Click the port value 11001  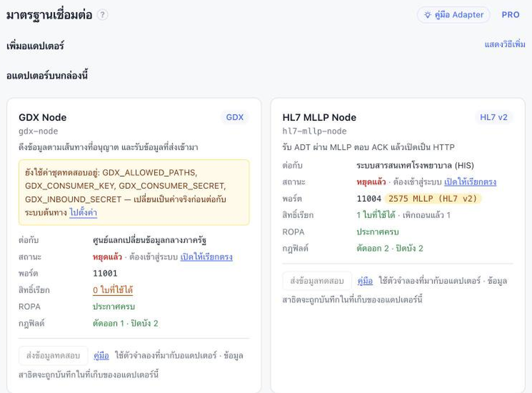coord(105,274)
